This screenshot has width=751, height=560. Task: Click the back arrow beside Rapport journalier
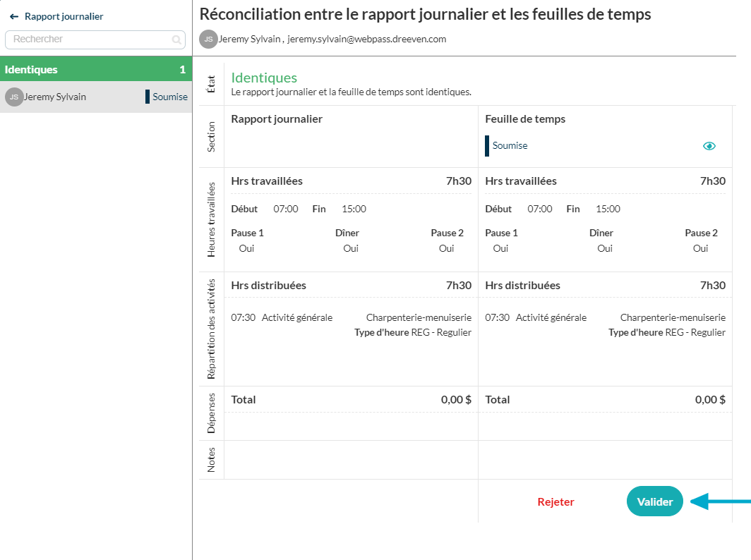click(14, 16)
